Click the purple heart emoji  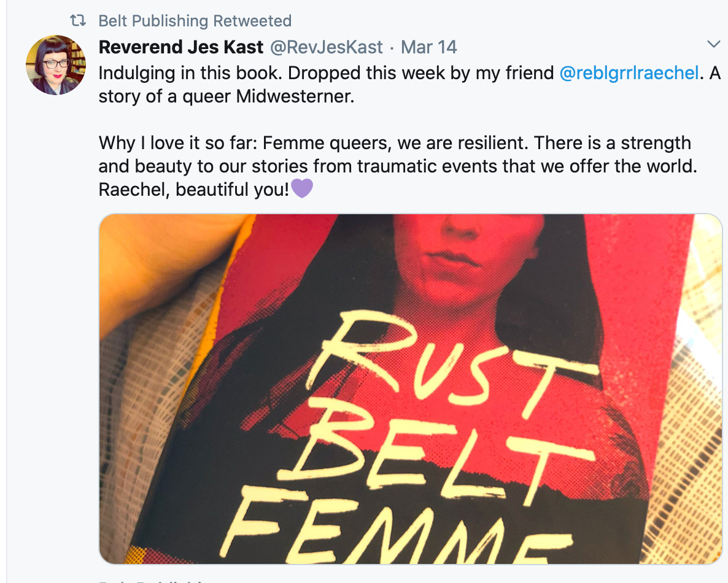[x=302, y=189]
